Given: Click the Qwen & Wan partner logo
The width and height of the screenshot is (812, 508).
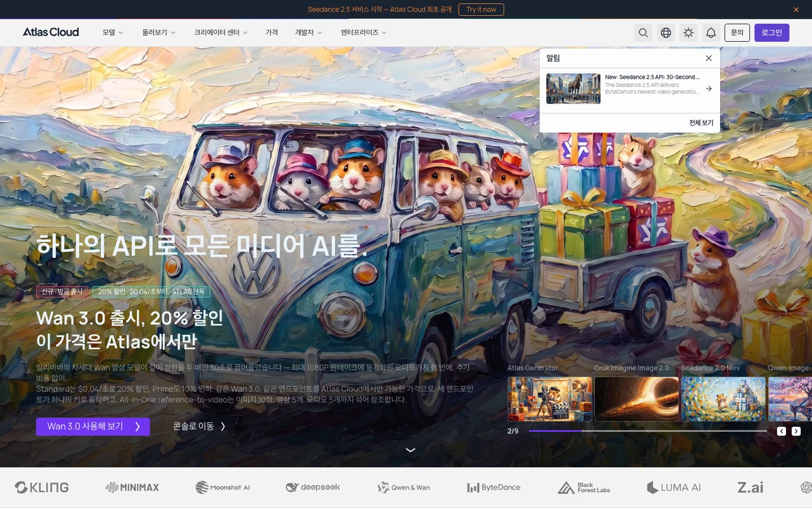Looking at the screenshot, I should point(403,487).
